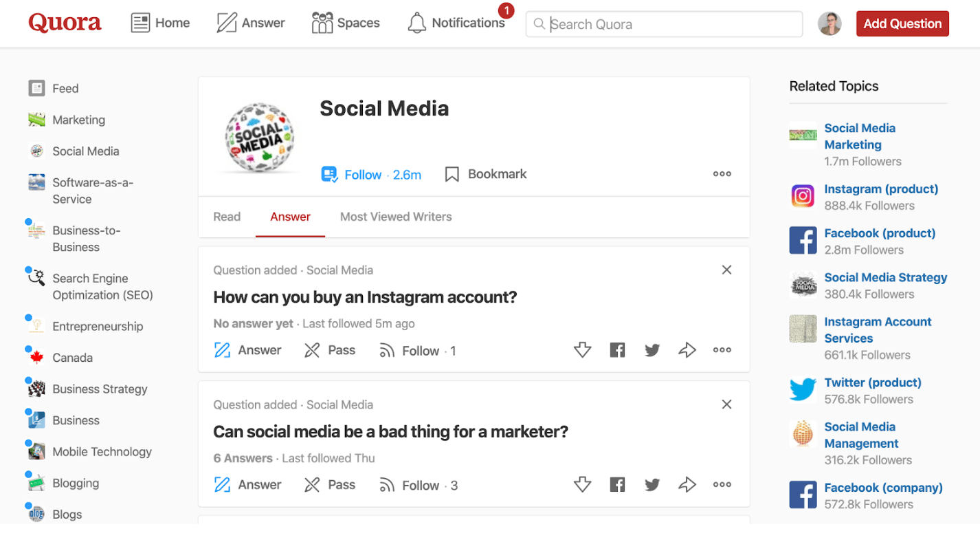The height and width of the screenshot is (542, 980).
Task: Dismiss the Instagram account question card
Action: (x=726, y=270)
